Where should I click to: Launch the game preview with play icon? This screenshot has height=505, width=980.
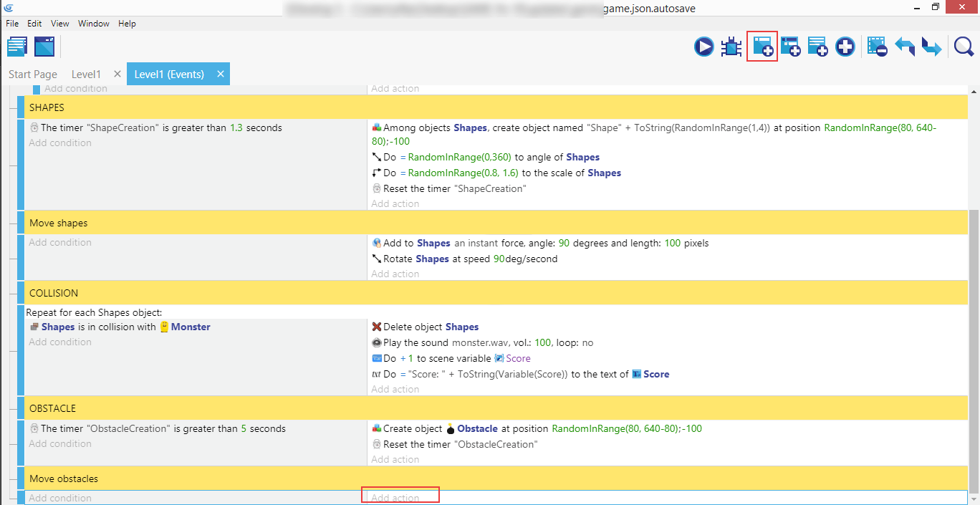point(703,47)
